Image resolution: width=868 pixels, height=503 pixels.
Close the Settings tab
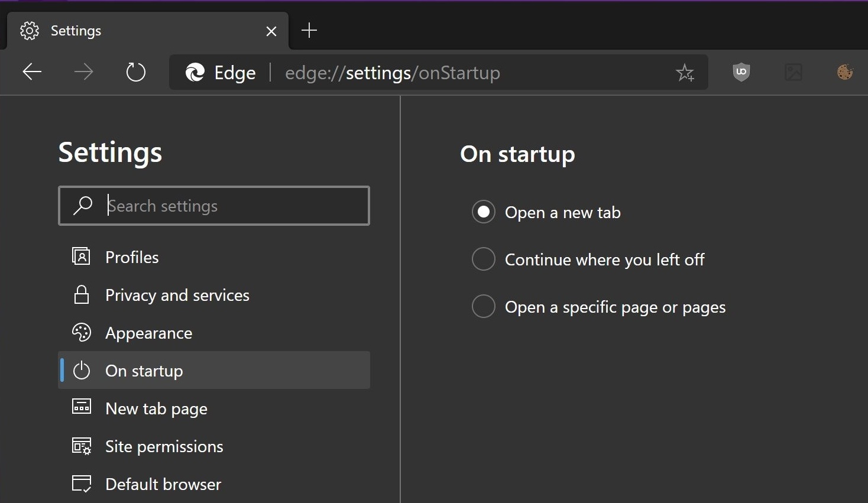pos(271,31)
